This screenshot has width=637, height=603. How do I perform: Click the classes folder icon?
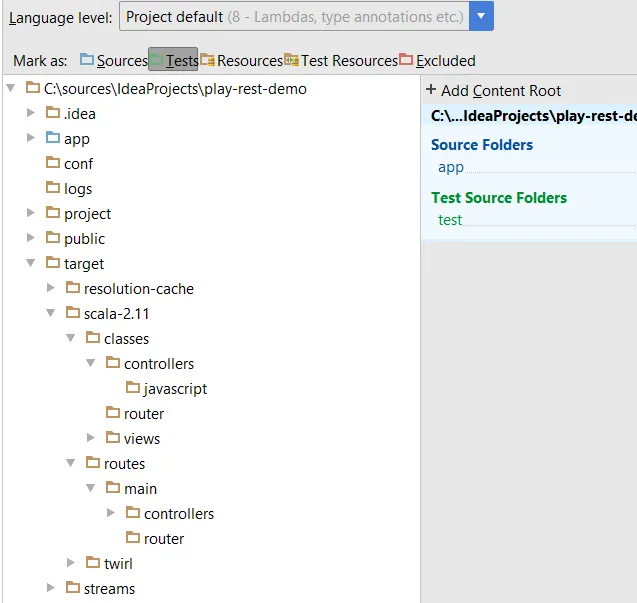tap(93, 338)
